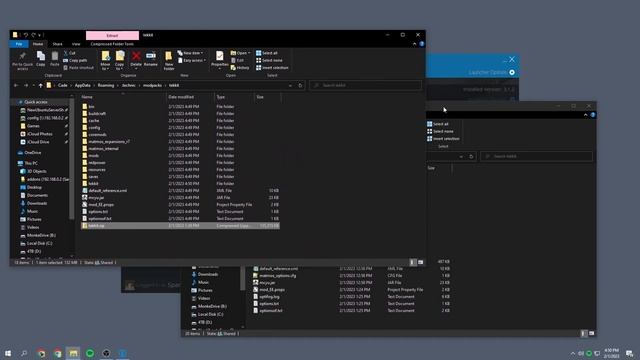Click the pink Extract contextual tab
The height and width of the screenshot is (360, 640).
coord(112,36)
